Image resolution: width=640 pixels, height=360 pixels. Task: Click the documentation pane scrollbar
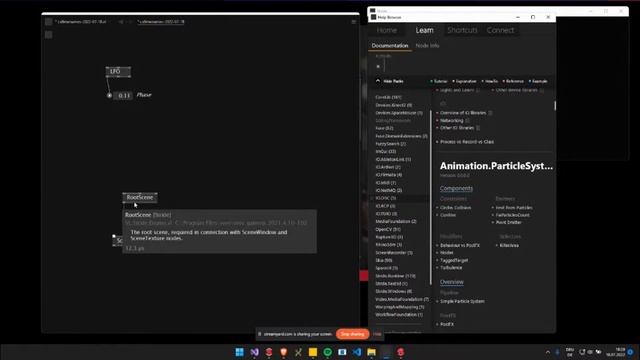(x=555, y=105)
